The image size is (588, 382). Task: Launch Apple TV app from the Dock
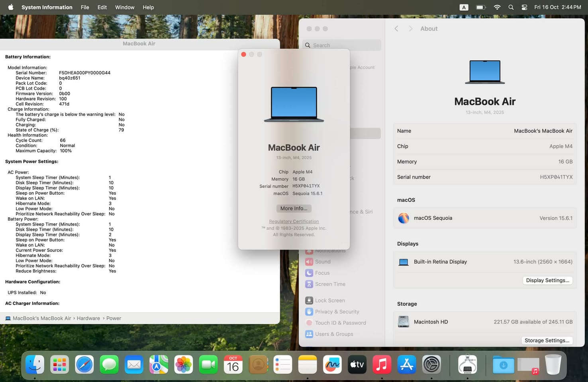pyautogui.click(x=357, y=364)
